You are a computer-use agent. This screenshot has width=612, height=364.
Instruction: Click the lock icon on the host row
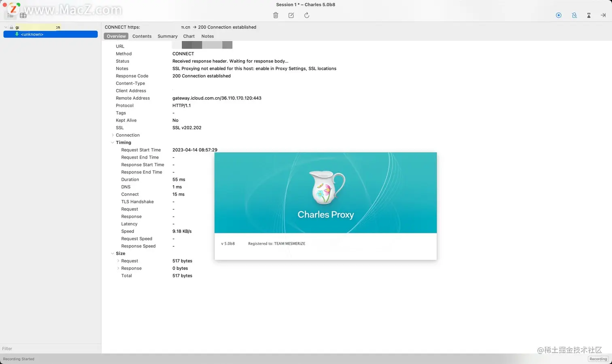click(x=11, y=27)
